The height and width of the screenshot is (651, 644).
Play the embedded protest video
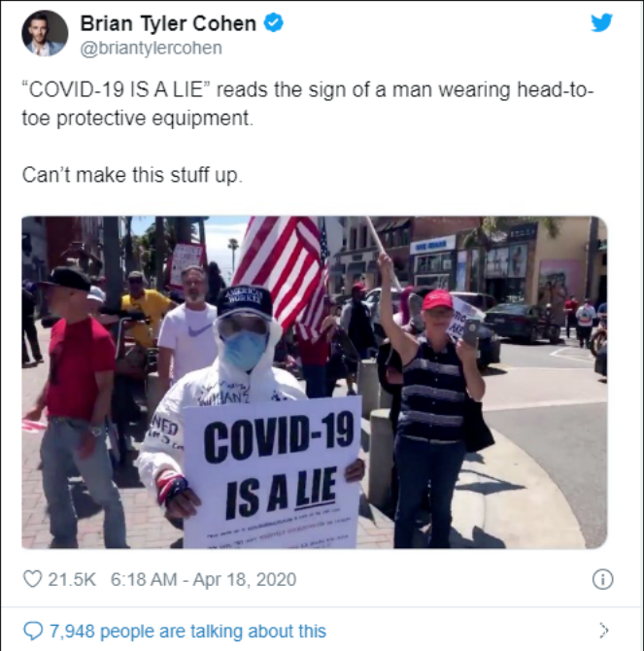point(315,382)
